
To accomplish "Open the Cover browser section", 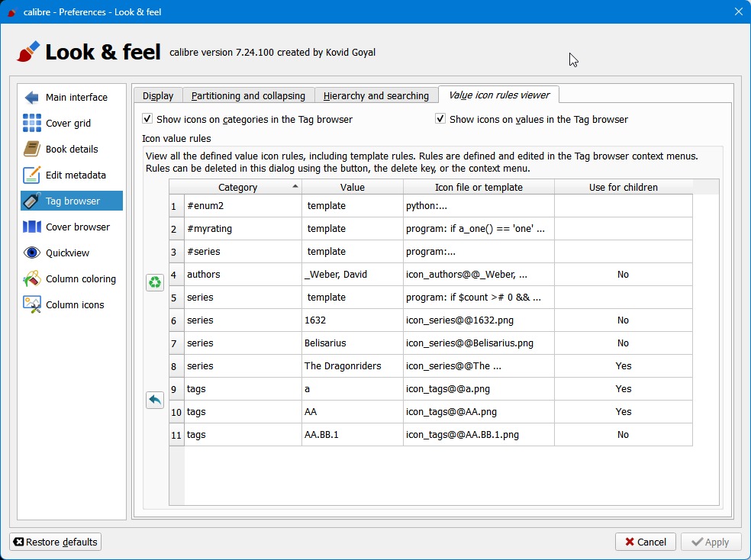I will point(77,227).
